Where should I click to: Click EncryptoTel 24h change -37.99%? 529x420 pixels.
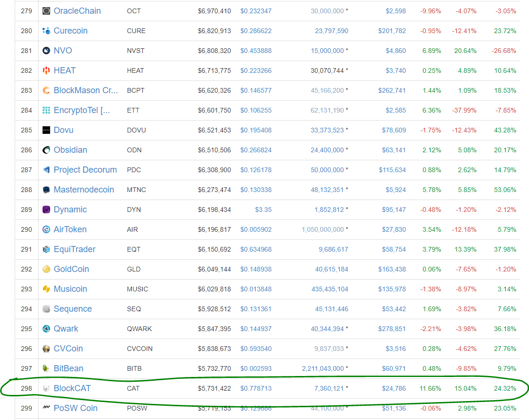(464, 110)
